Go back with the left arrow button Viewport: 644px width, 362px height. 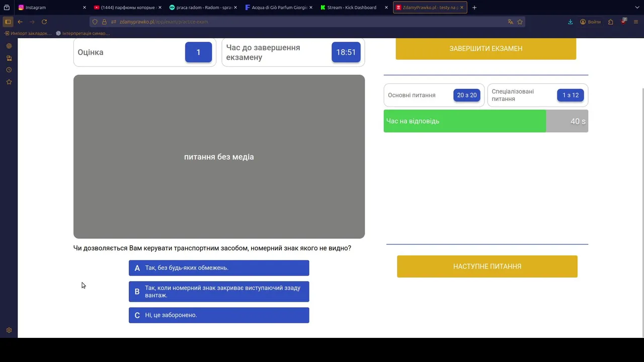pos(20,22)
